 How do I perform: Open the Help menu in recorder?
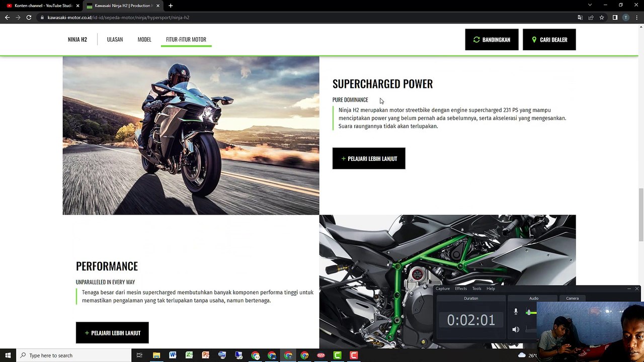tap(491, 289)
